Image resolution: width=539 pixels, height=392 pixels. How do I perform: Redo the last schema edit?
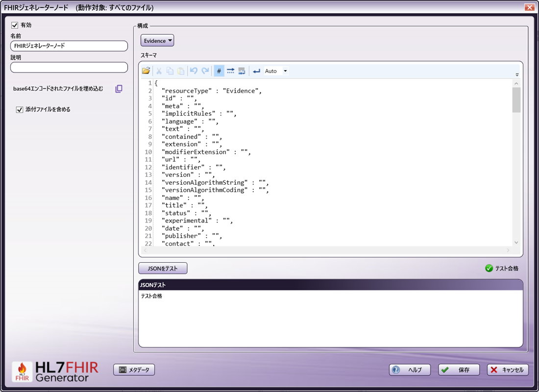pos(205,71)
